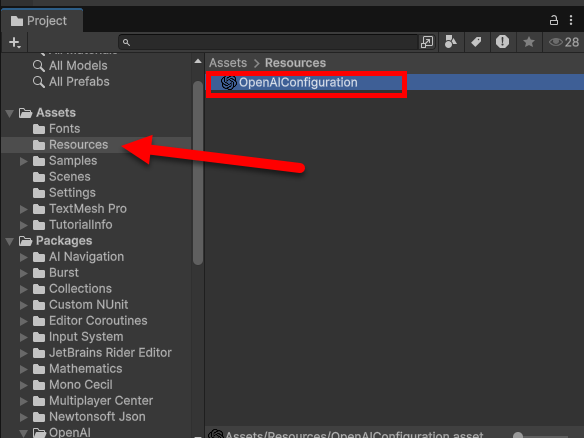
Task: Select the Editor Coroutines package folder
Action: [90, 321]
